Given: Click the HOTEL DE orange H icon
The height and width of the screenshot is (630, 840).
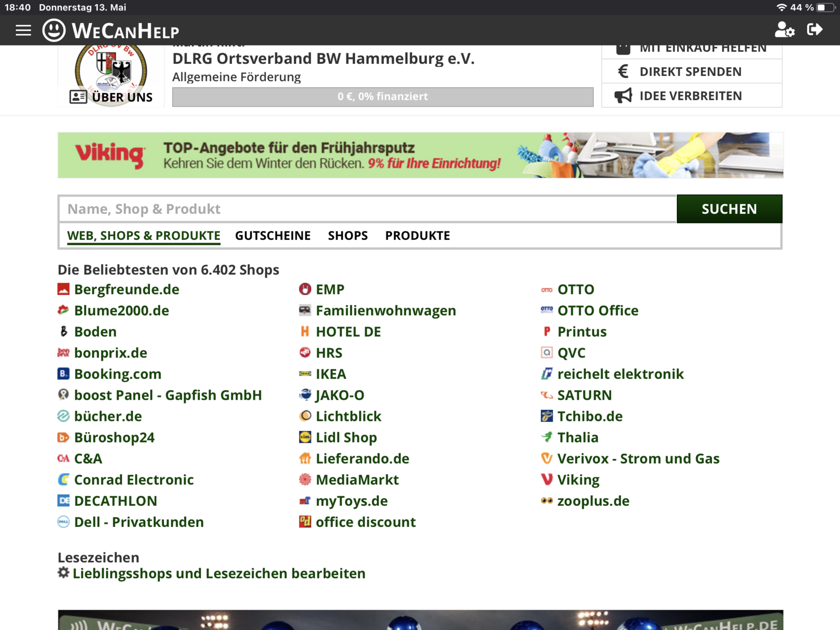Looking at the screenshot, I should (305, 331).
